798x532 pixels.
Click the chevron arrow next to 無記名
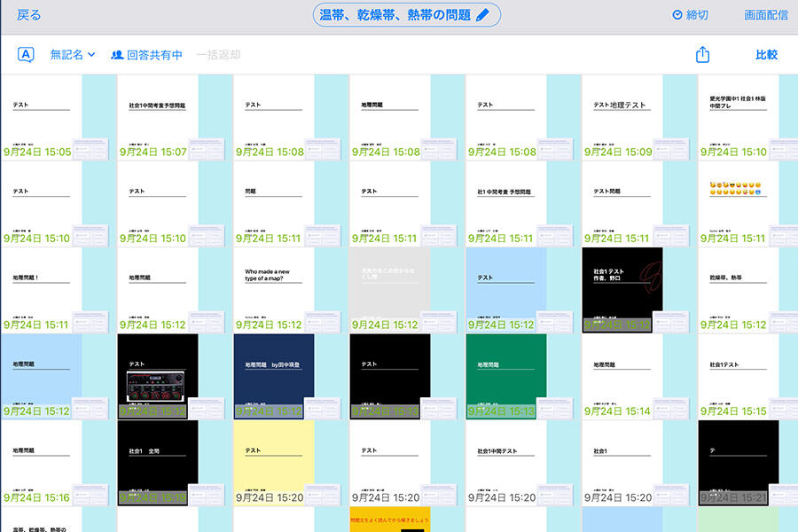point(91,55)
